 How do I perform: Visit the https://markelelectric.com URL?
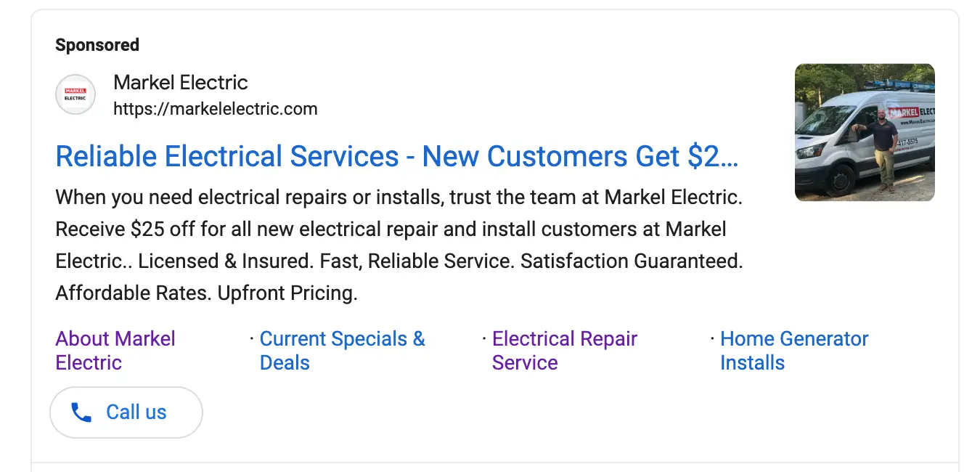point(215,108)
